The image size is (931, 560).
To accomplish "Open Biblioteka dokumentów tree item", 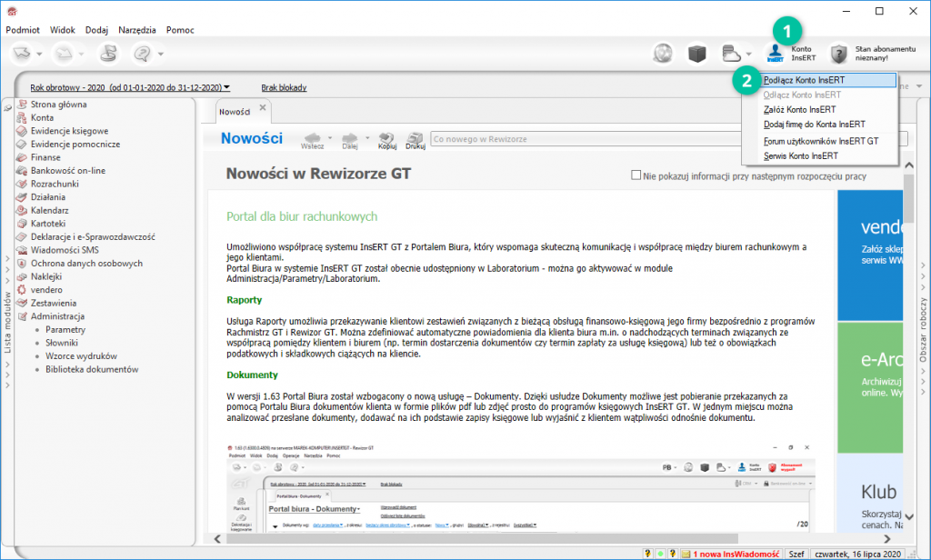I will (x=92, y=369).
